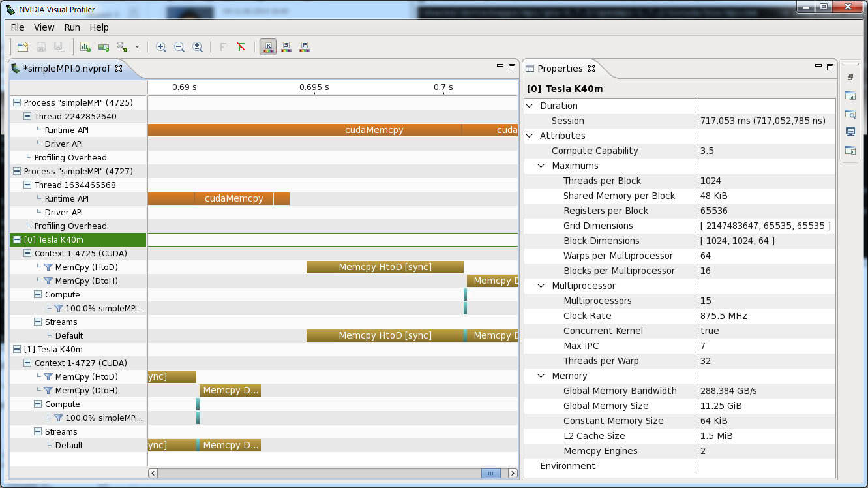
Task: Collapse the [0] Tesla K40m device row
Action: pos(17,239)
